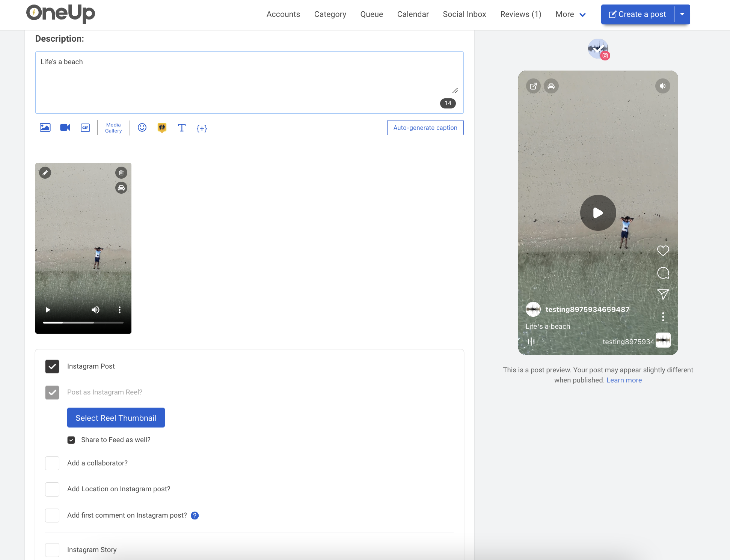
Task: Edit the video with pencil icon
Action: (45, 173)
